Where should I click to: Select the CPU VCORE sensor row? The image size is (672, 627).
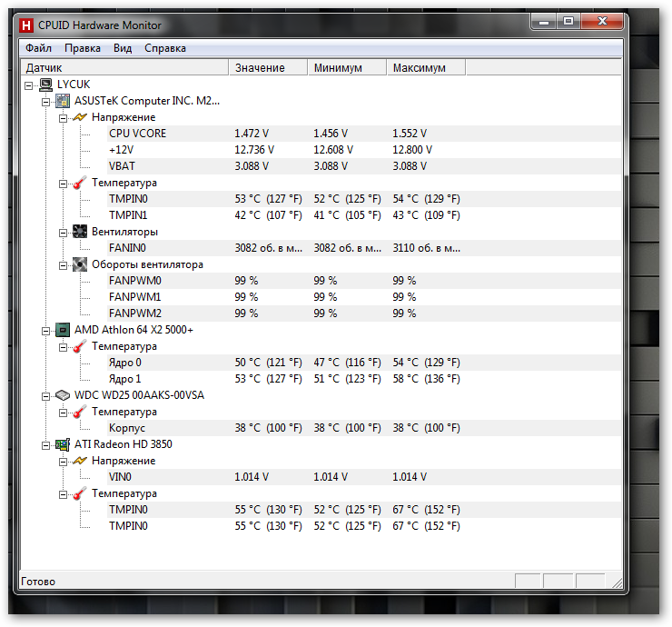[137, 134]
